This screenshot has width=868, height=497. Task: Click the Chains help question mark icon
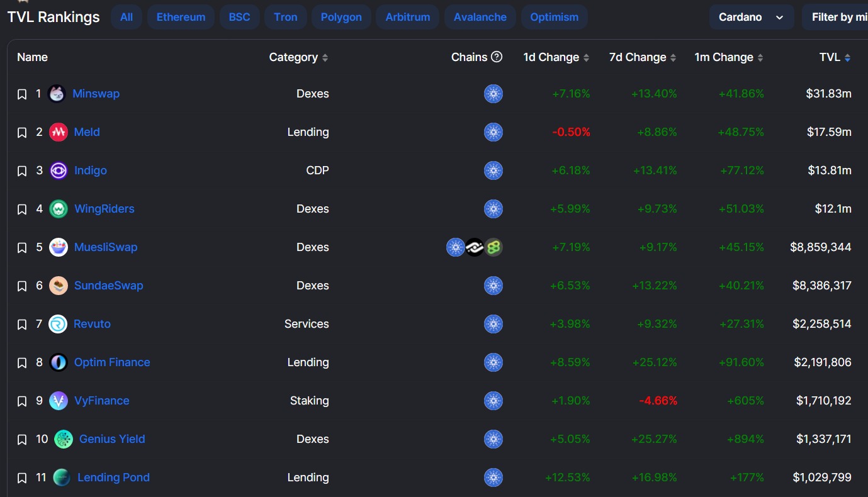tap(497, 57)
